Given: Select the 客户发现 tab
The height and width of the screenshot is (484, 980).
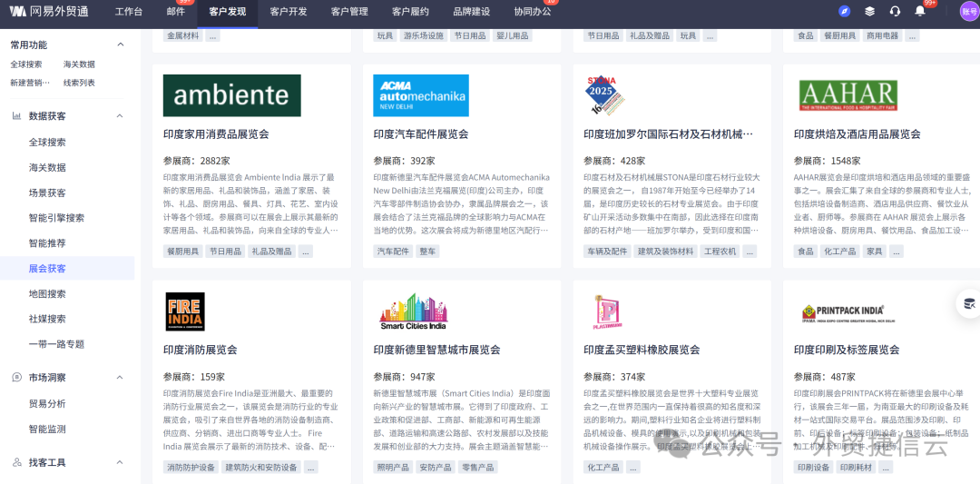Looking at the screenshot, I should 228,11.
